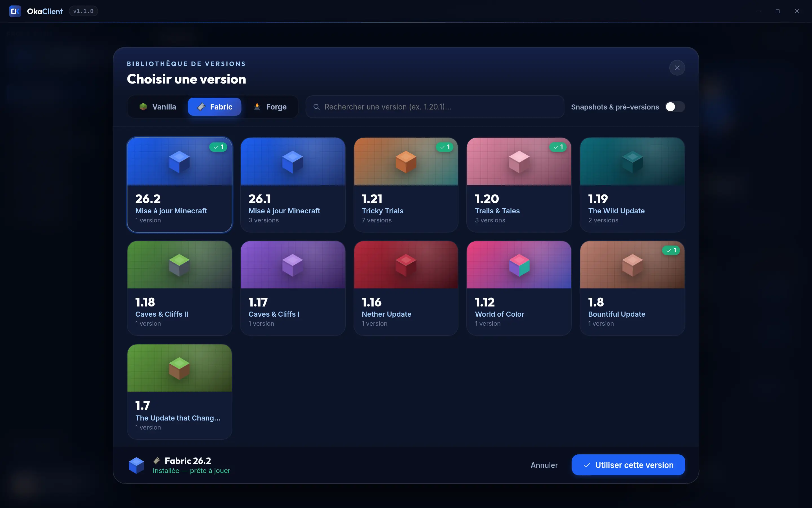The width and height of the screenshot is (812, 508).
Task: Click the v1.1.0 version badge
Action: [x=83, y=11]
